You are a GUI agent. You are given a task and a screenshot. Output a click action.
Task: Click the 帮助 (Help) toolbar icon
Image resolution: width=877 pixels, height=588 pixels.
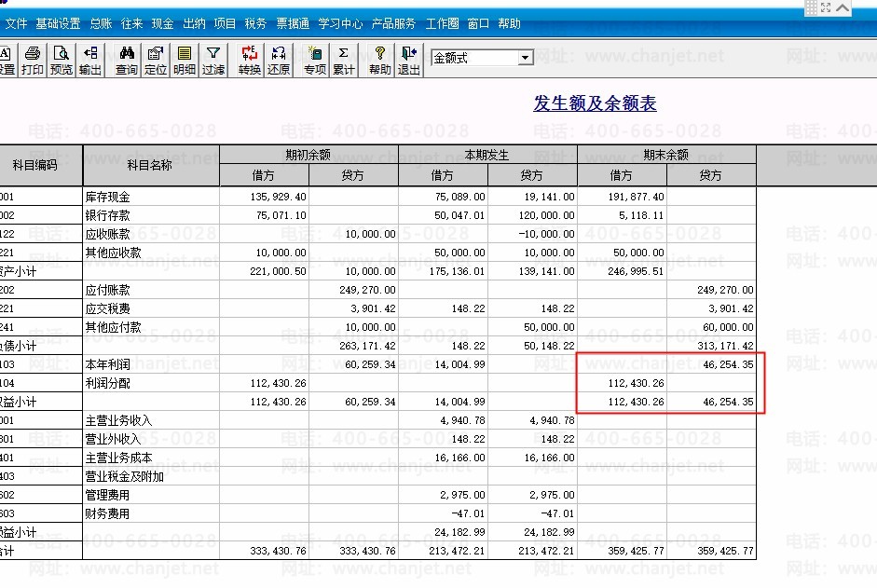pos(380,61)
